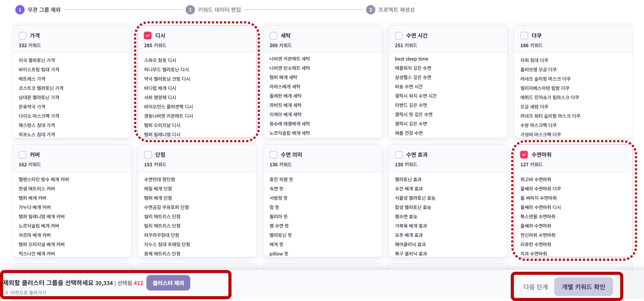
Task: Select the 세탁 cluster checkbox
Action: pyautogui.click(x=273, y=35)
